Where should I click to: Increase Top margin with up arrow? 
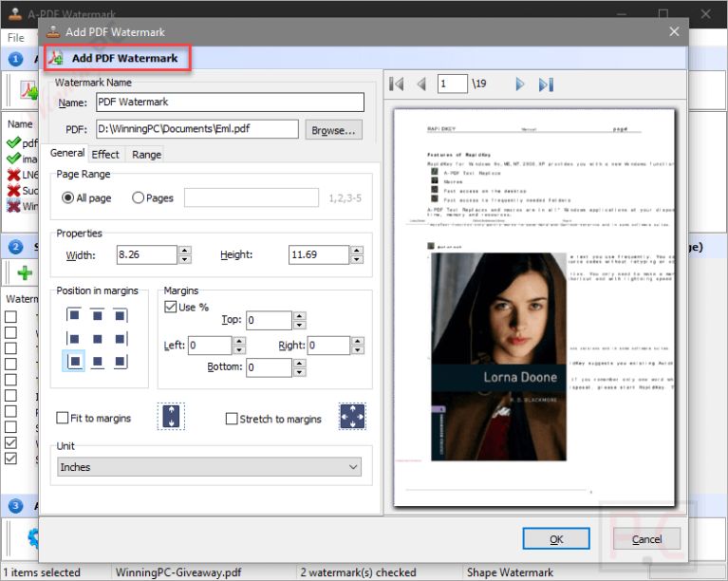300,315
